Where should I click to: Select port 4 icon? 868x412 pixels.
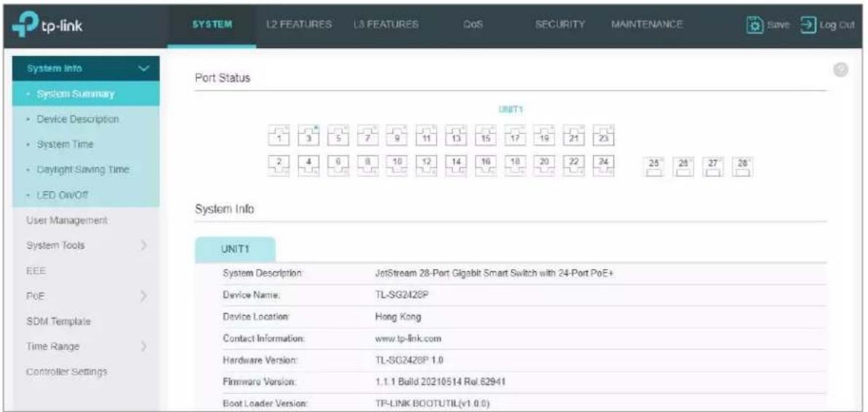click(309, 166)
